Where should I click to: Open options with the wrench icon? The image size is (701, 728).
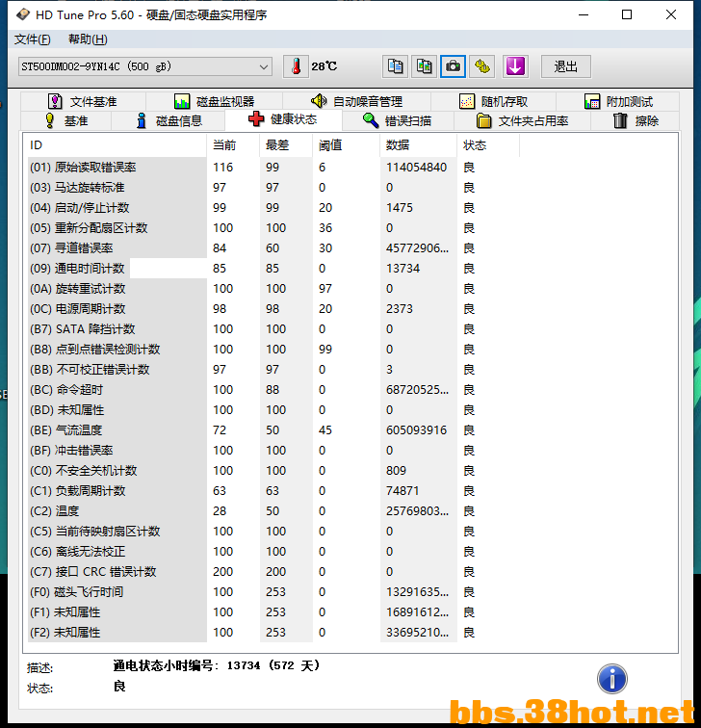(x=481, y=66)
